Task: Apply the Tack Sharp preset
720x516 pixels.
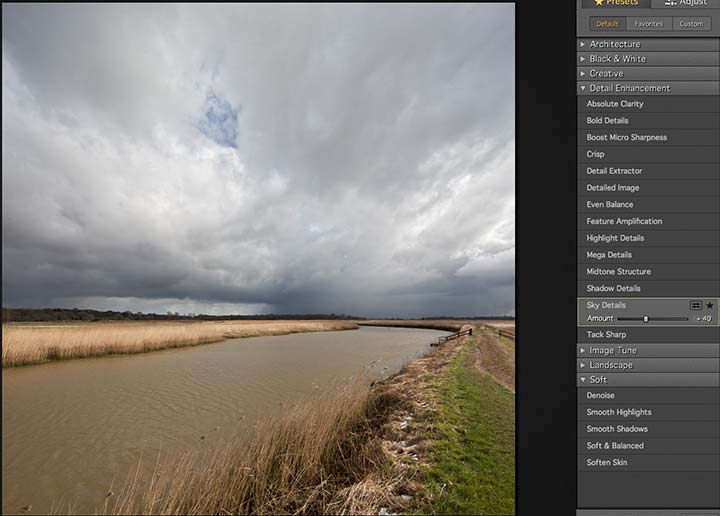Action: pos(648,335)
